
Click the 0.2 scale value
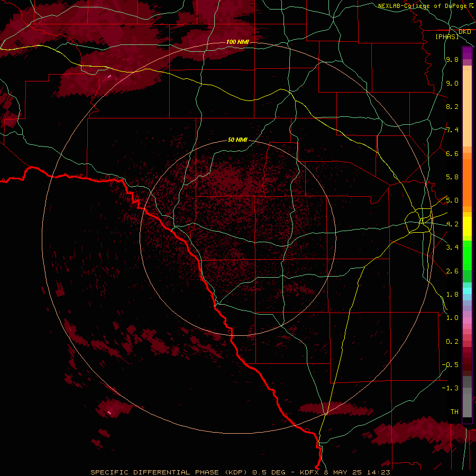pos(452,342)
